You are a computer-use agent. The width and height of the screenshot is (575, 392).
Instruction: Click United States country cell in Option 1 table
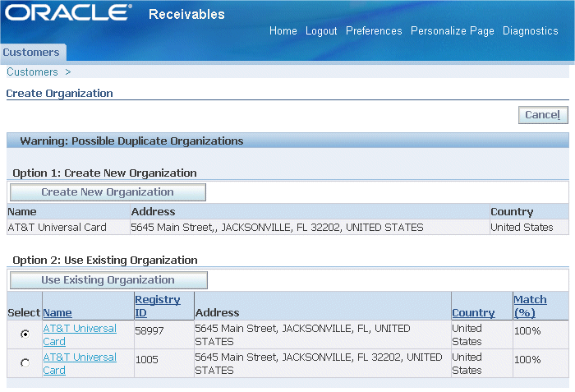point(522,227)
